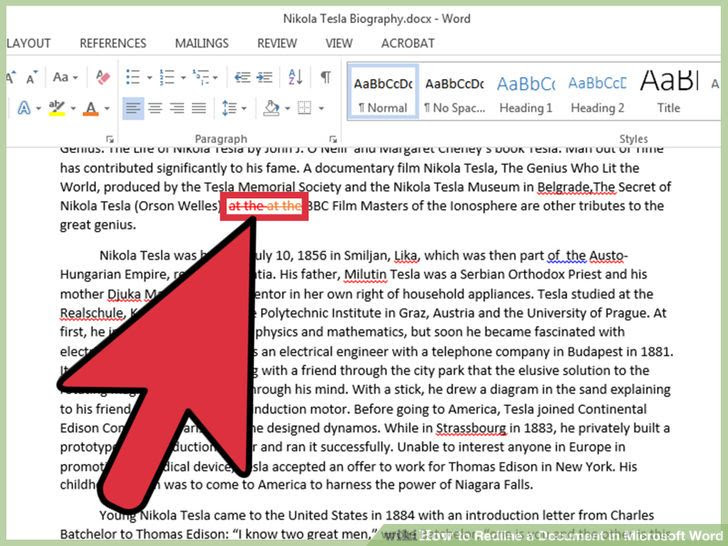Apply Numbering list formatting

167,77
